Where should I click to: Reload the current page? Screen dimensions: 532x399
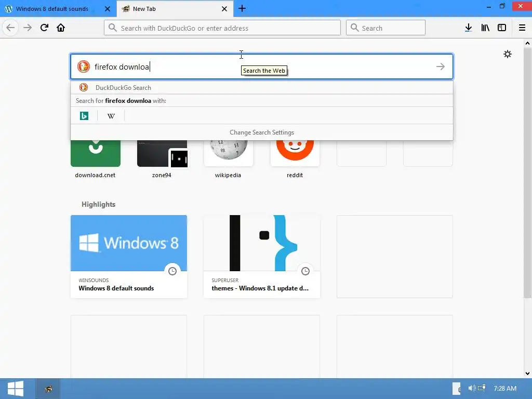[x=44, y=28]
